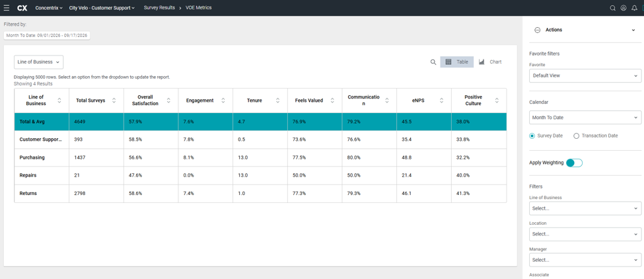
Task: Open the Manager filter select
Action: click(x=585, y=260)
